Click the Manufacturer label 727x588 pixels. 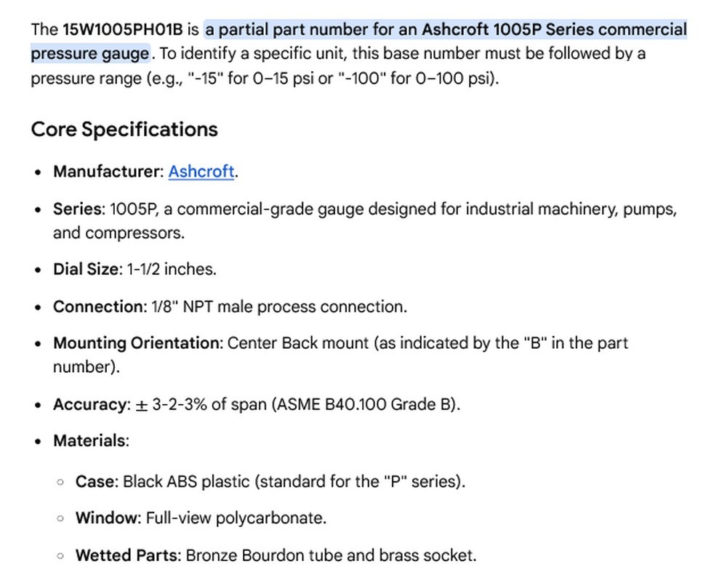pos(108,172)
